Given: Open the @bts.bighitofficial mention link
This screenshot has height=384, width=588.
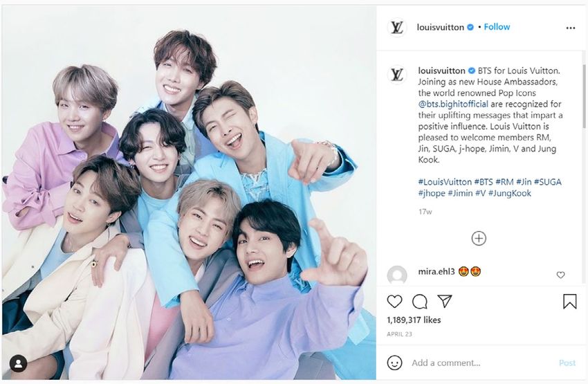Looking at the screenshot, I should 453,104.
